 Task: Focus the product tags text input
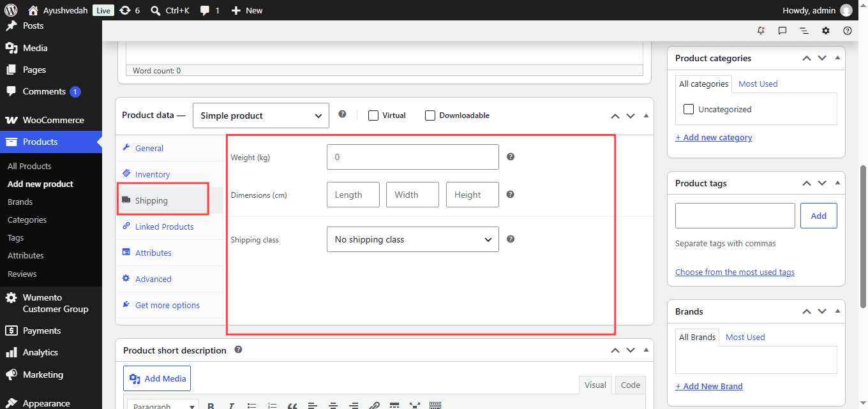coord(735,216)
